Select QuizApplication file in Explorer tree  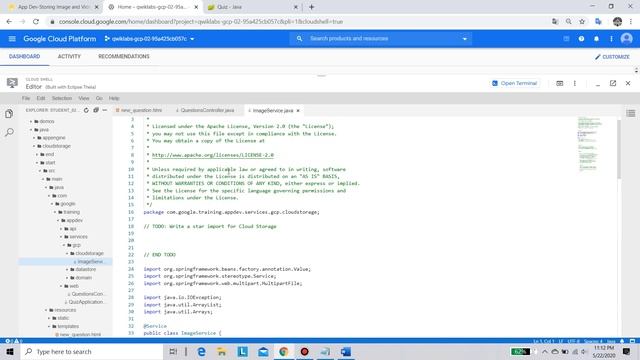coord(85,302)
